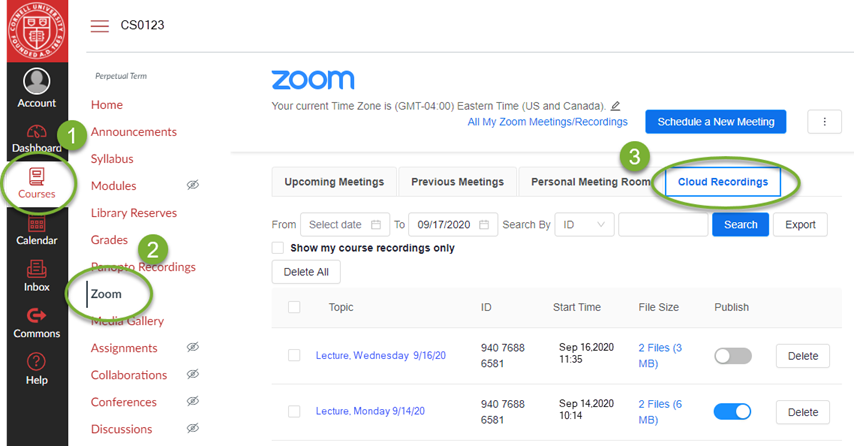The width and height of the screenshot is (854, 446).
Task: Open the Calendar in global navigation
Action: [36, 230]
